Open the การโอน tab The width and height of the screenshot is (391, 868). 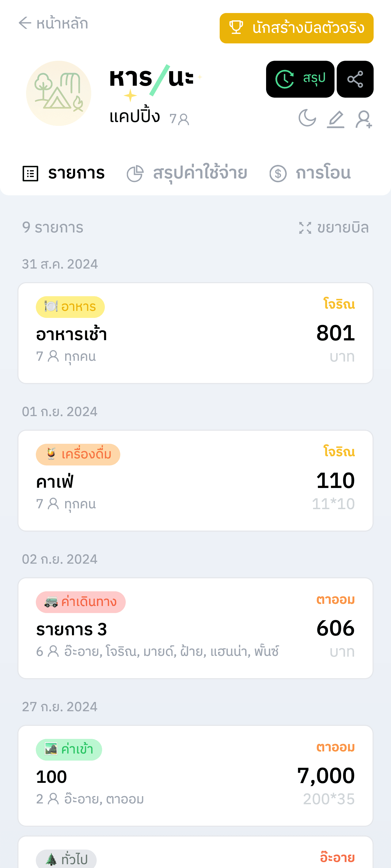(310, 173)
